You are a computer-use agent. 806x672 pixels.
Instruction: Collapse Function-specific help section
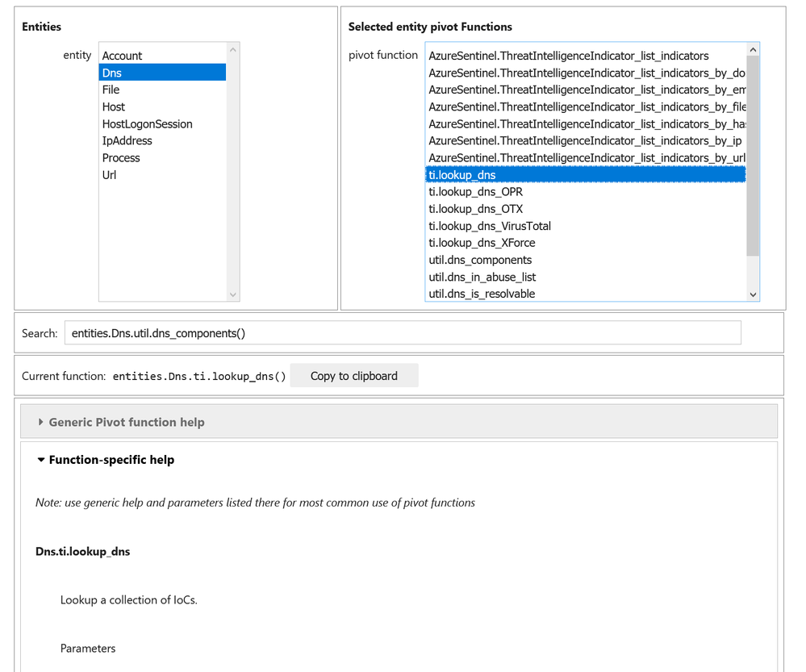(111, 460)
